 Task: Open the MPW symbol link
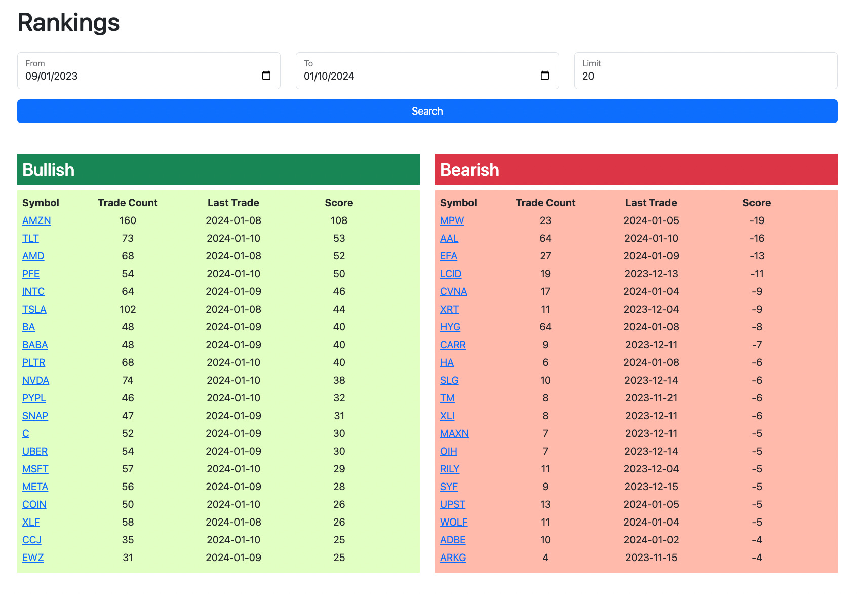(452, 220)
